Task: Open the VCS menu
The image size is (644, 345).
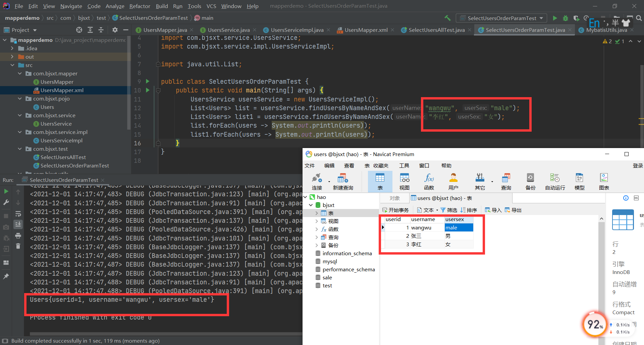Action: [211, 6]
